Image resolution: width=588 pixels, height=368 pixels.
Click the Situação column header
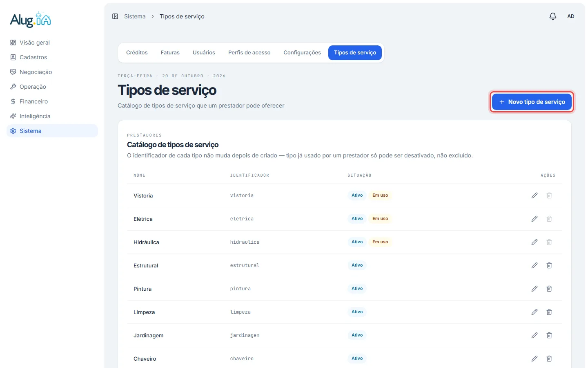(x=359, y=175)
